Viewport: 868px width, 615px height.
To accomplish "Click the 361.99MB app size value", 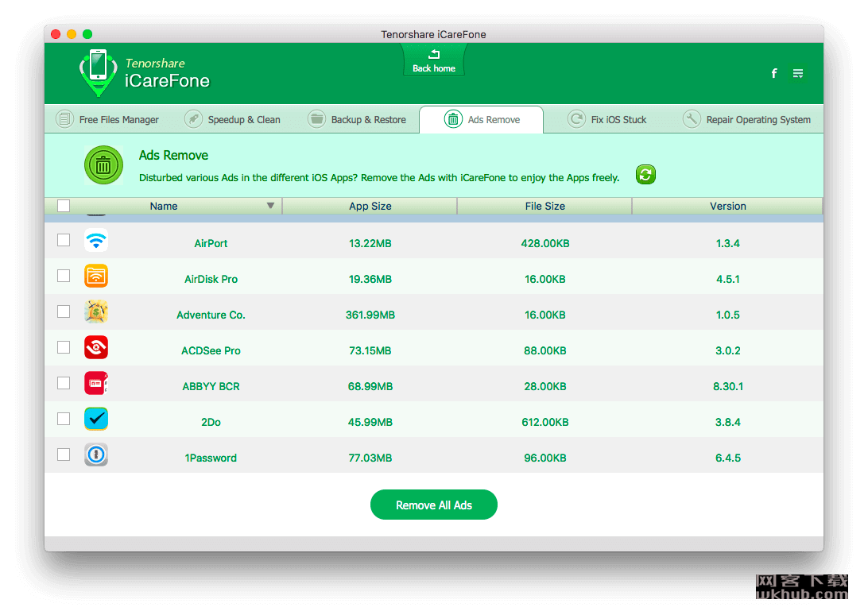I will click(x=370, y=315).
